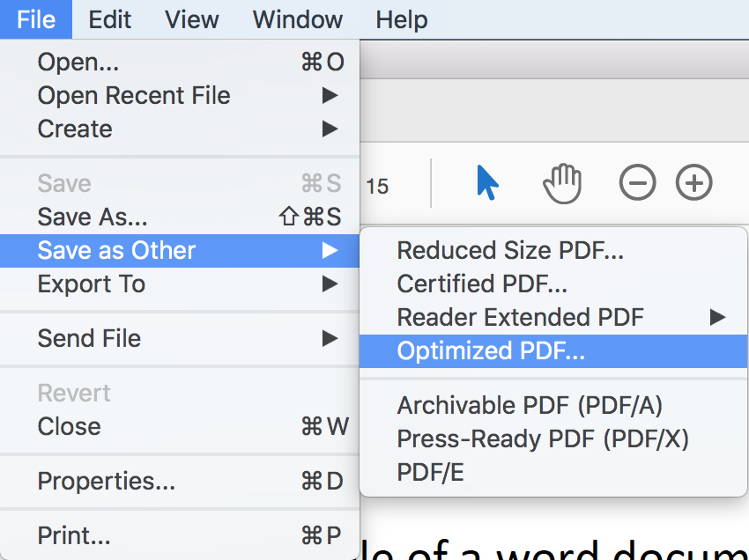Expand Reader Extended PDF submenu
Image resolution: width=749 pixels, height=560 pixels.
click(553, 318)
